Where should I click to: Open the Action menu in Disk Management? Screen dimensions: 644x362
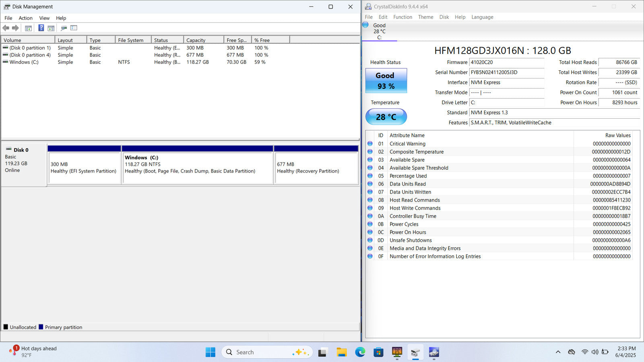25,18
